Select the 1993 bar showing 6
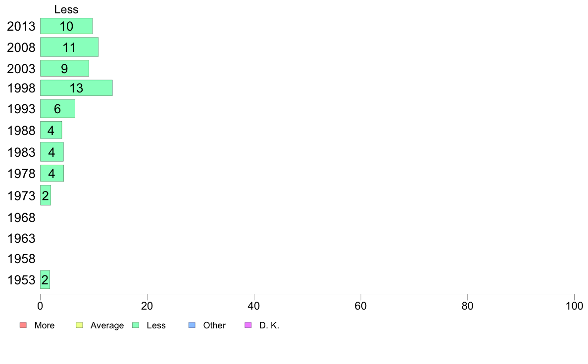This screenshot has width=588, height=364. pyautogui.click(x=58, y=108)
